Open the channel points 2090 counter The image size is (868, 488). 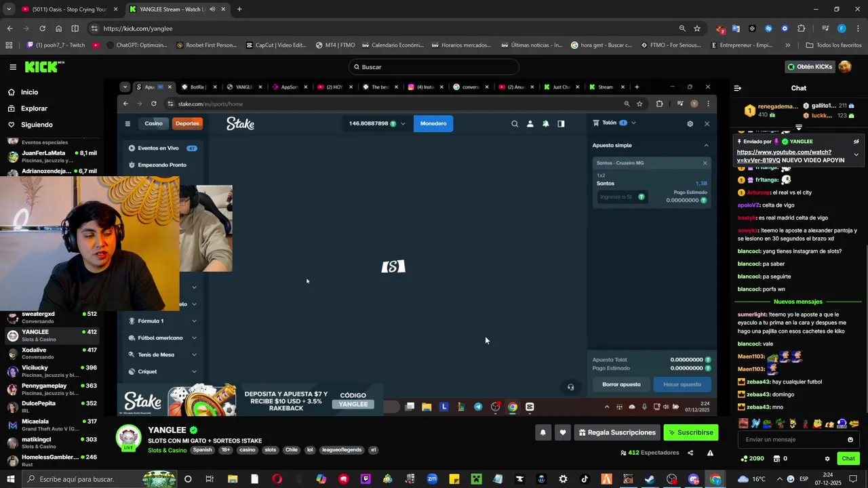coord(753,459)
